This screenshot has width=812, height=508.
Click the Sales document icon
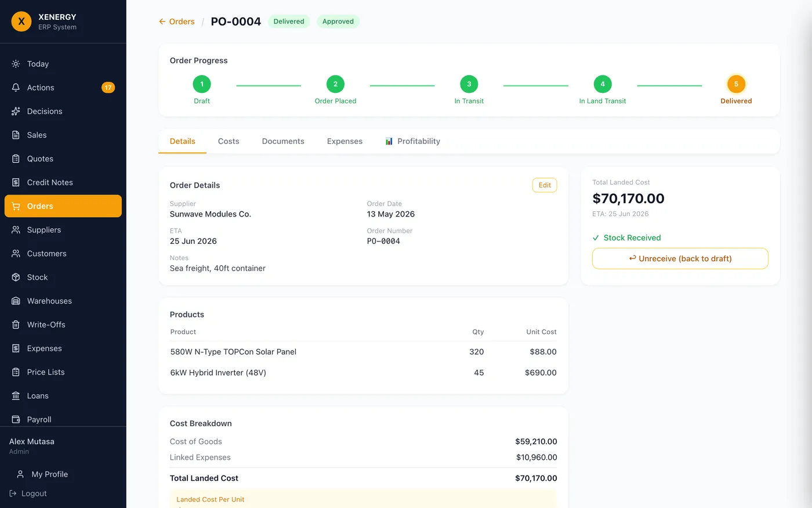[x=16, y=135]
